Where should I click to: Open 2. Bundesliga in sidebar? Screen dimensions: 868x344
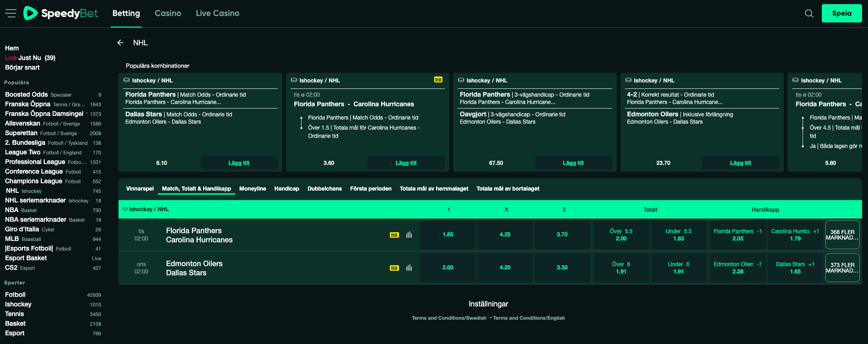tap(53, 142)
